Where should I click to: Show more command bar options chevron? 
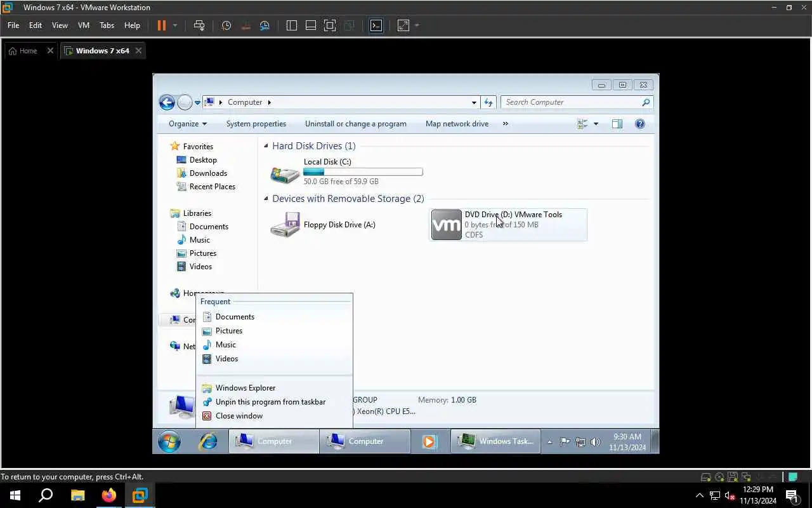[506, 124]
